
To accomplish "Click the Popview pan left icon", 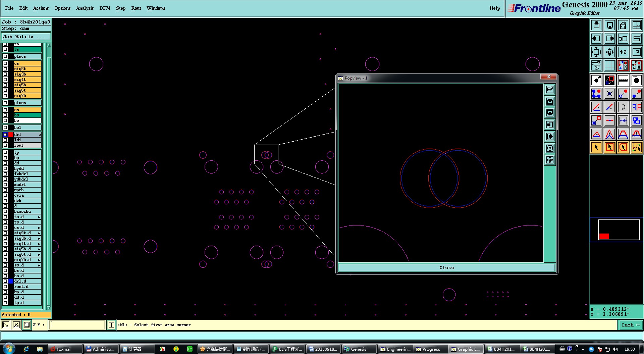I will (x=550, y=124).
